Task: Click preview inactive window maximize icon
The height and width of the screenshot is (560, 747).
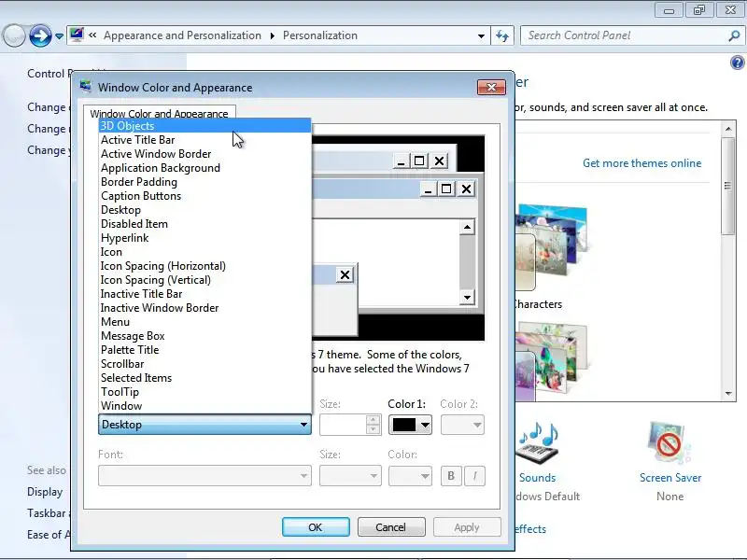Action: (x=419, y=161)
